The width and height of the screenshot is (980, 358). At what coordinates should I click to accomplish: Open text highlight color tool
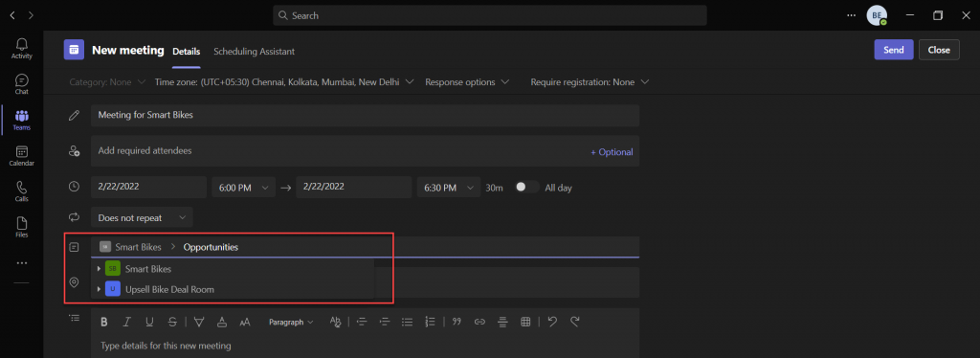click(x=199, y=322)
